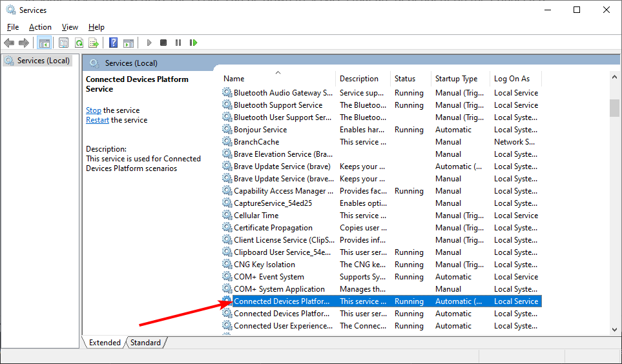The width and height of the screenshot is (622, 364).
Task: Click gear icon of CNG Key Isolation
Action: click(227, 264)
